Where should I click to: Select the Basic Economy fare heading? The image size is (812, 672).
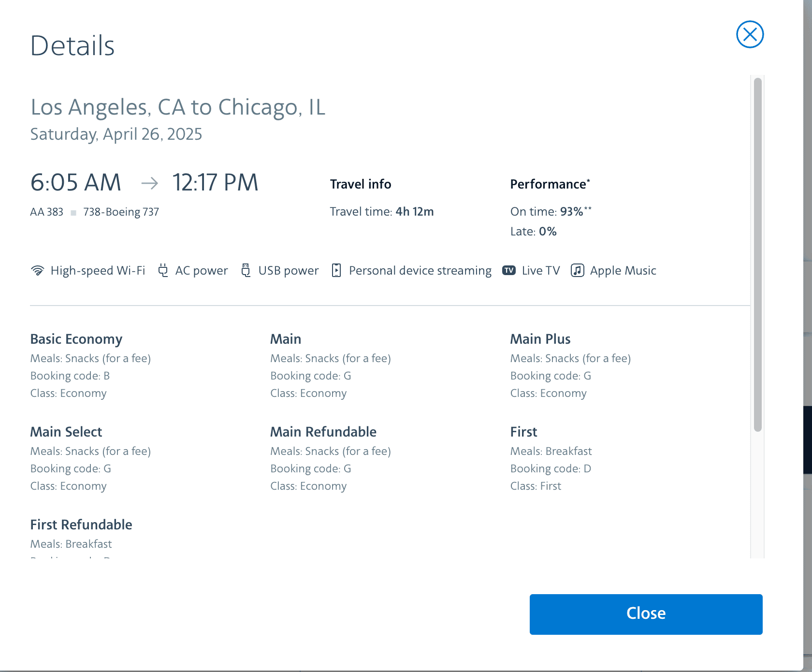tap(76, 339)
